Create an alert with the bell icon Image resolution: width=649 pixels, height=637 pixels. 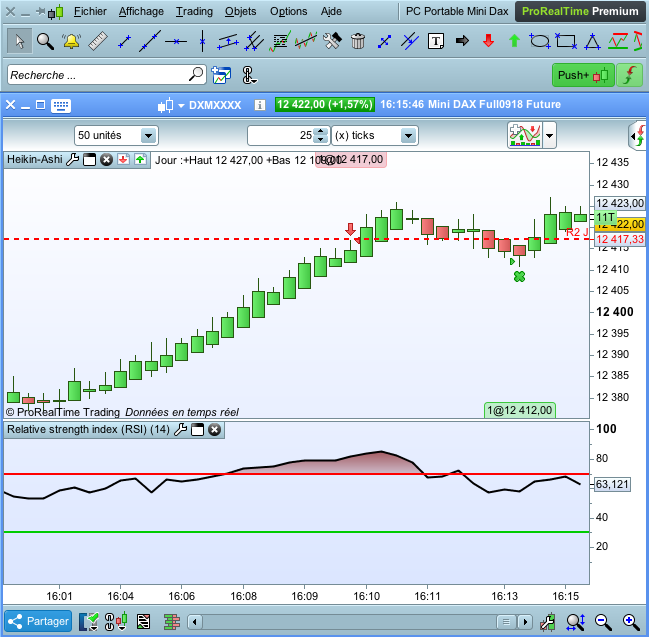[x=71, y=41]
